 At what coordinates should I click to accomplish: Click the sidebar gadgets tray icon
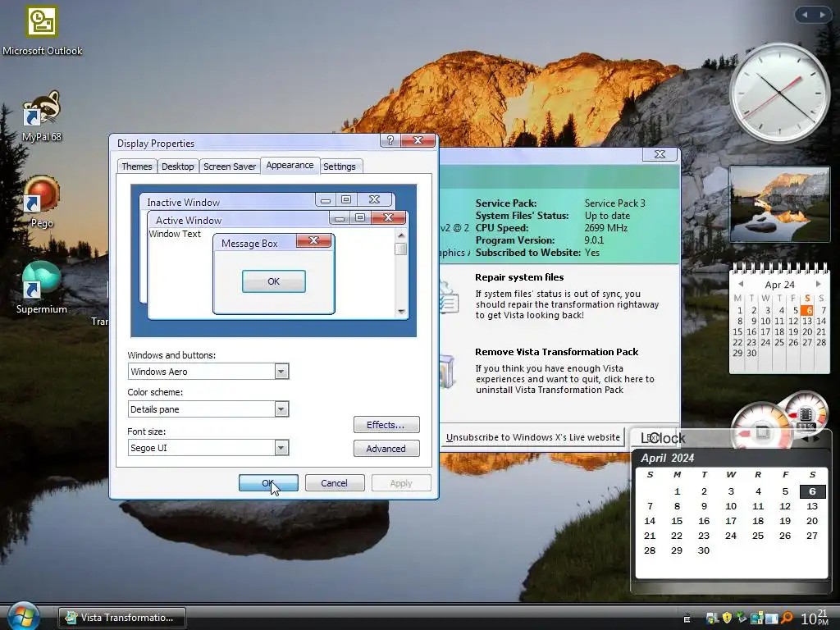point(756,619)
